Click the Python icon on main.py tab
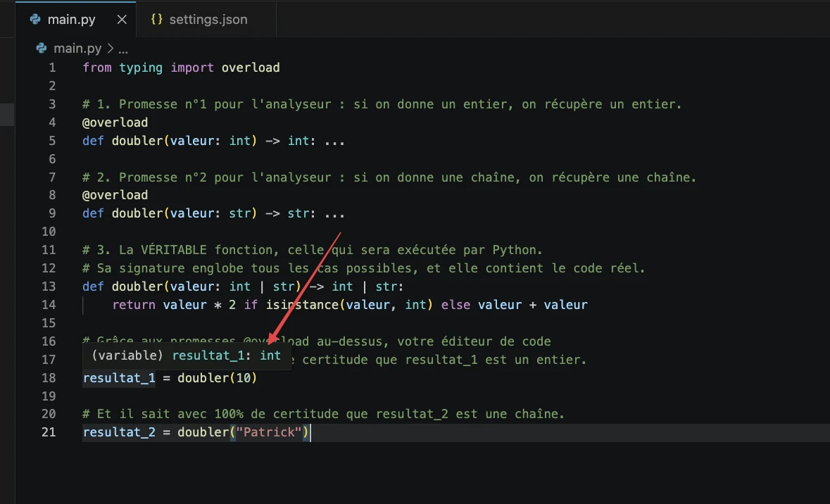The image size is (830, 504). [x=35, y=20]
